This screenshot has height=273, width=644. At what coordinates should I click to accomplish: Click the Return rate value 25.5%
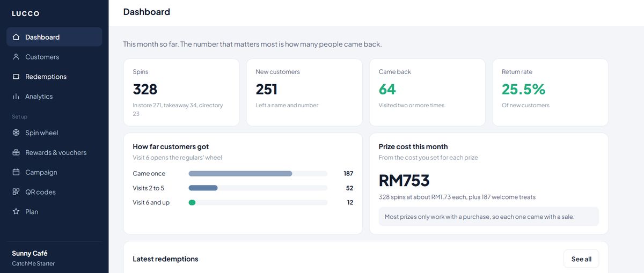(x=523, y=89)
